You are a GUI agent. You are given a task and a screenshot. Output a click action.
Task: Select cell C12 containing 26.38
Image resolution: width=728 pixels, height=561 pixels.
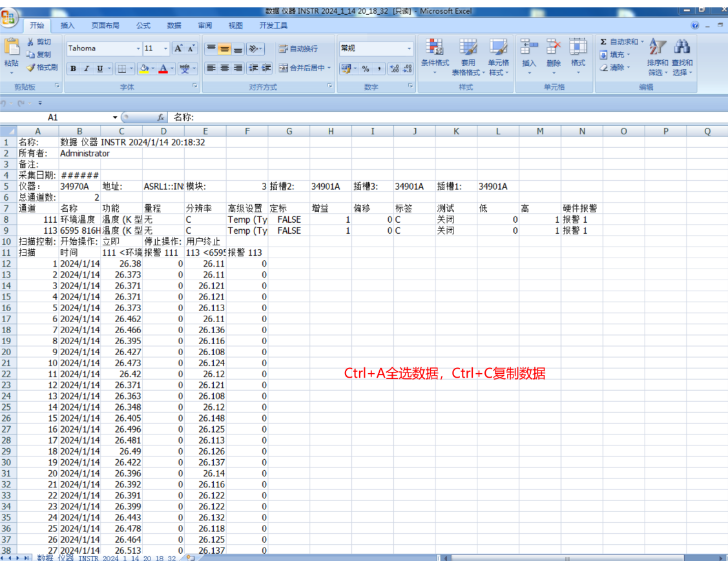coord(121,264)
